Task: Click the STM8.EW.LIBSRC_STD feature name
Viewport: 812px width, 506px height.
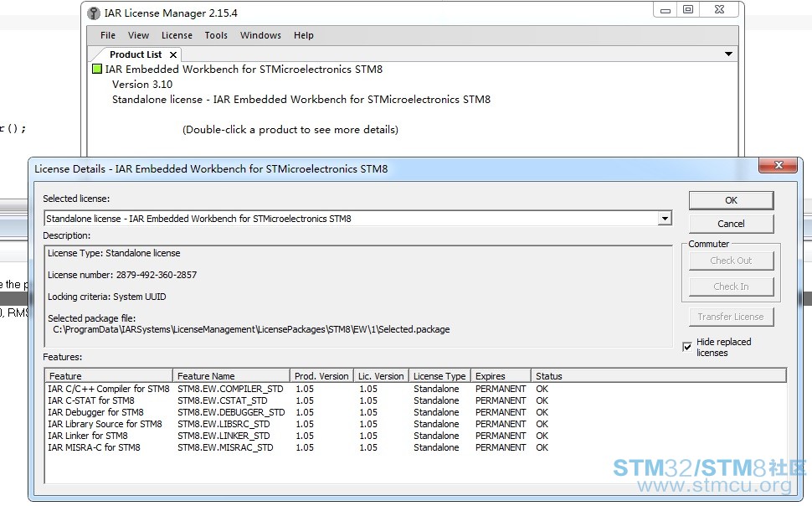Action: 224,424
